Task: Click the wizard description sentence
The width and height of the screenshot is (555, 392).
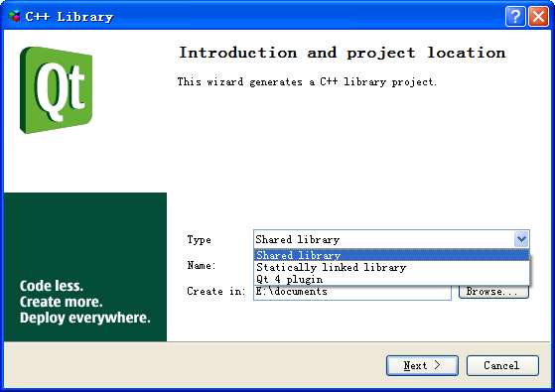Action: 307,82
